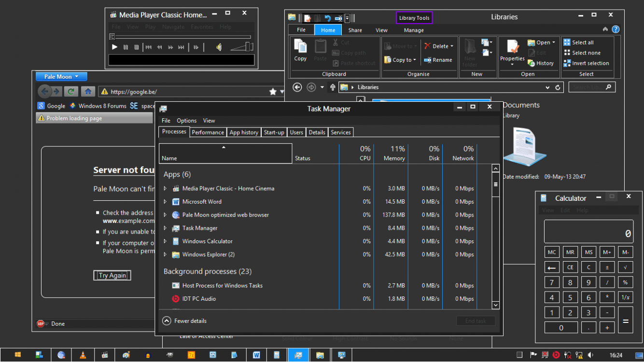Click Pause in Media Player Classic
Screen dimensions: 644x362
[x=126, y=47]
